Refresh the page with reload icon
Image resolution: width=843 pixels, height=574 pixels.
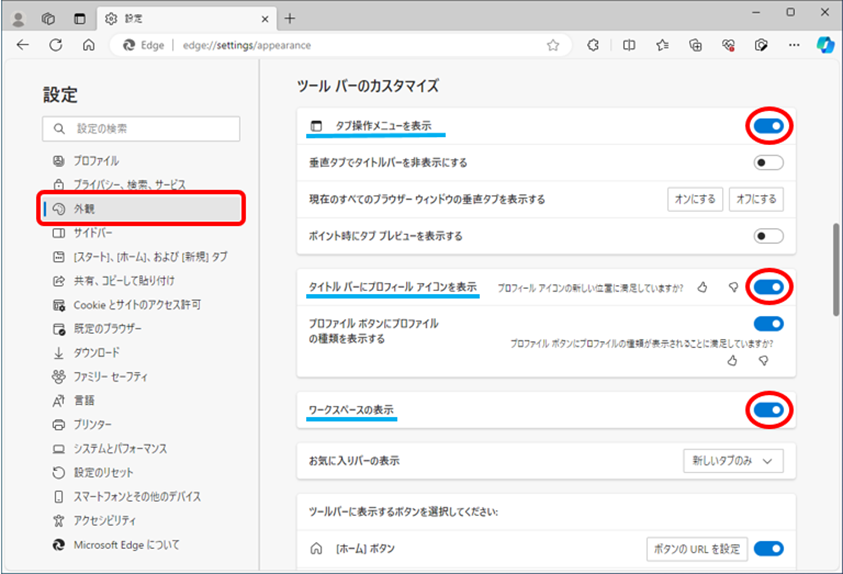point(56,45)
